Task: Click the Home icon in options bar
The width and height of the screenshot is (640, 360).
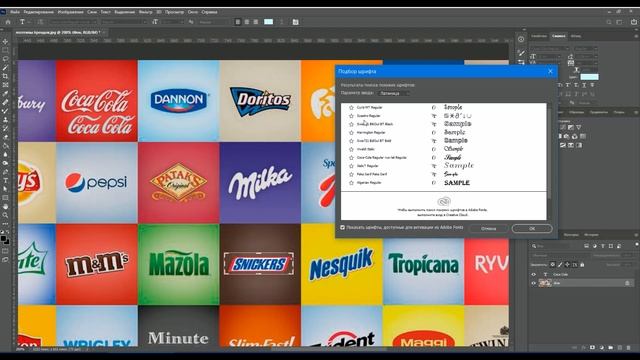Action: (8, 22)
